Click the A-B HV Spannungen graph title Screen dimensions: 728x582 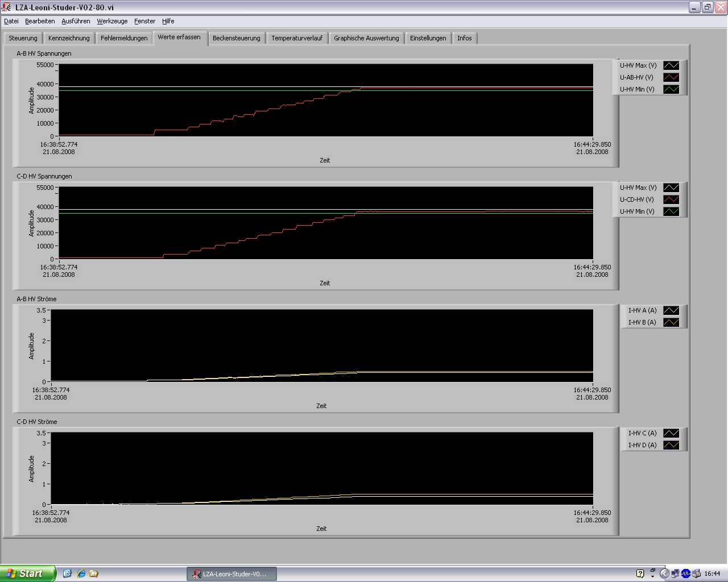click(44, 53)
